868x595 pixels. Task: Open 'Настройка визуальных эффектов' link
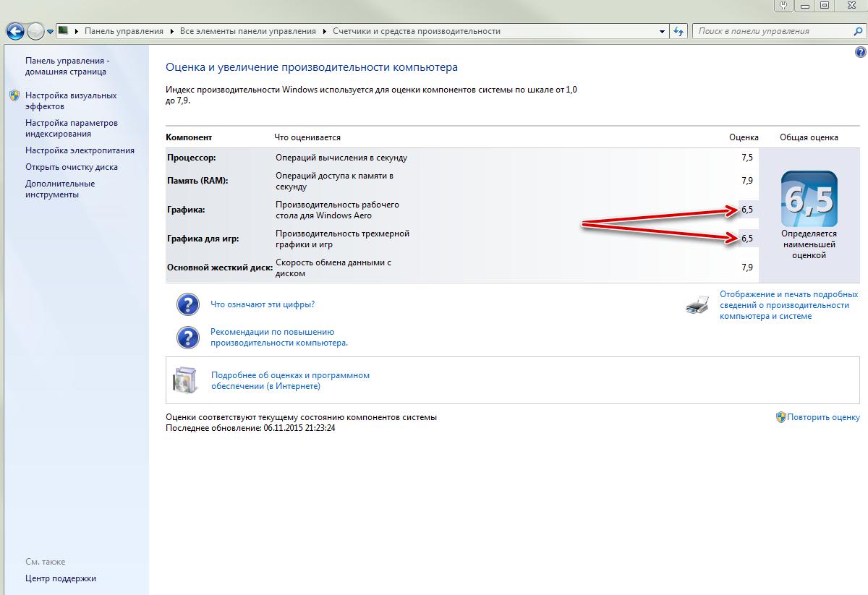(70, 100)
